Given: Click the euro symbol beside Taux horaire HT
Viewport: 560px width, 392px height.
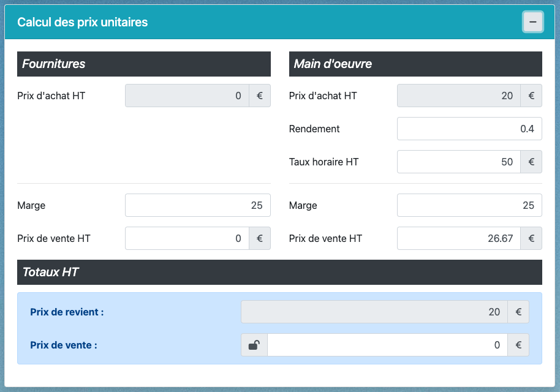Looking at the screenshot, I should [x=531, y=162].
